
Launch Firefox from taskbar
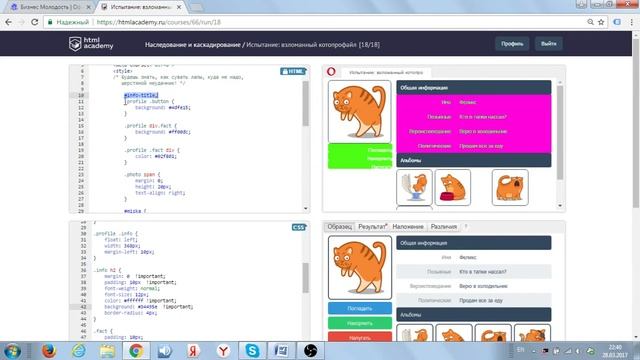click(x=49, y=351)
